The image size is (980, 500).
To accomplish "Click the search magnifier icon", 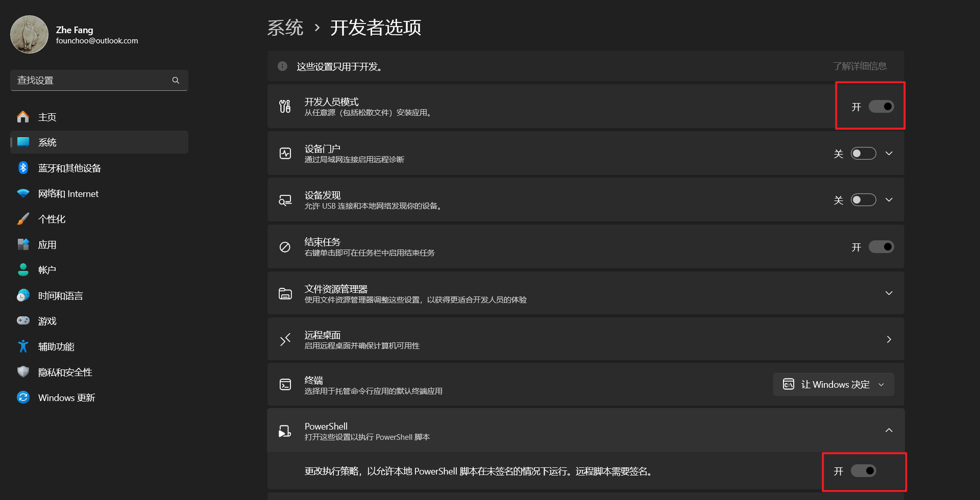I will tap(176, 81).
